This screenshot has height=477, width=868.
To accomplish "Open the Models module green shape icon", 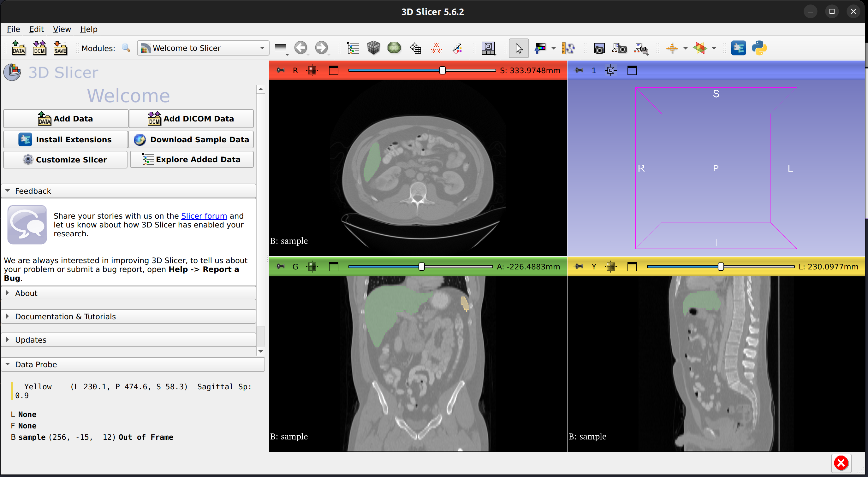I will 394,48.
